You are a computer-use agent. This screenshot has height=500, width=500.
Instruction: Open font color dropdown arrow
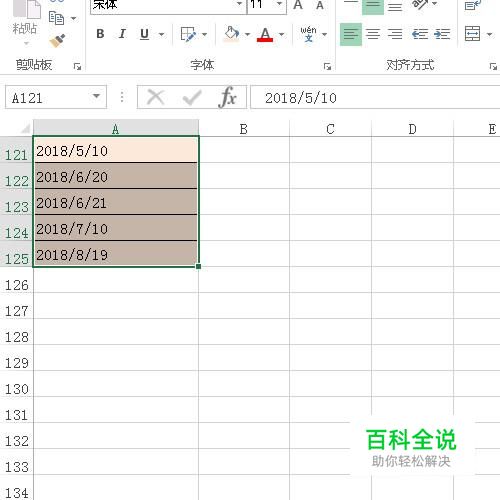click(282, 34)
